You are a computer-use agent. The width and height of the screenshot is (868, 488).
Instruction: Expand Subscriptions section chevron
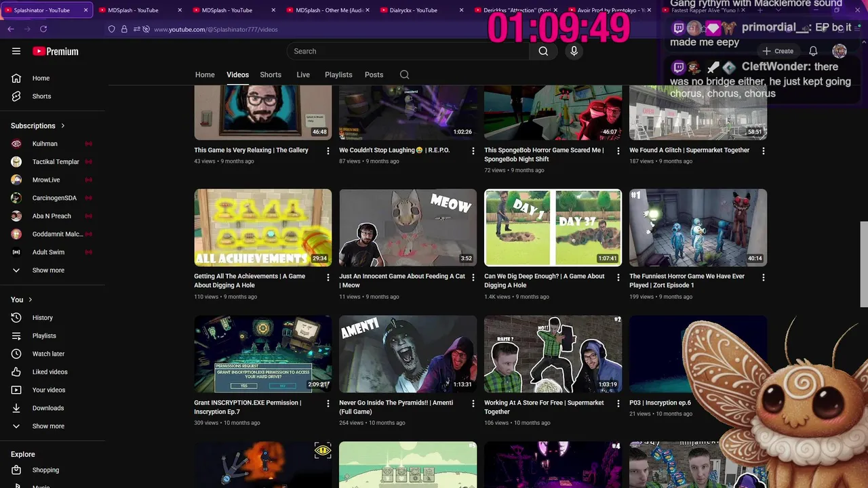[63, 125]
